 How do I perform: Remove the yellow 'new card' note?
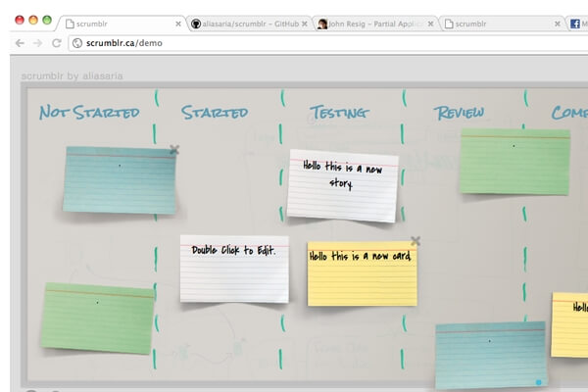416,241
